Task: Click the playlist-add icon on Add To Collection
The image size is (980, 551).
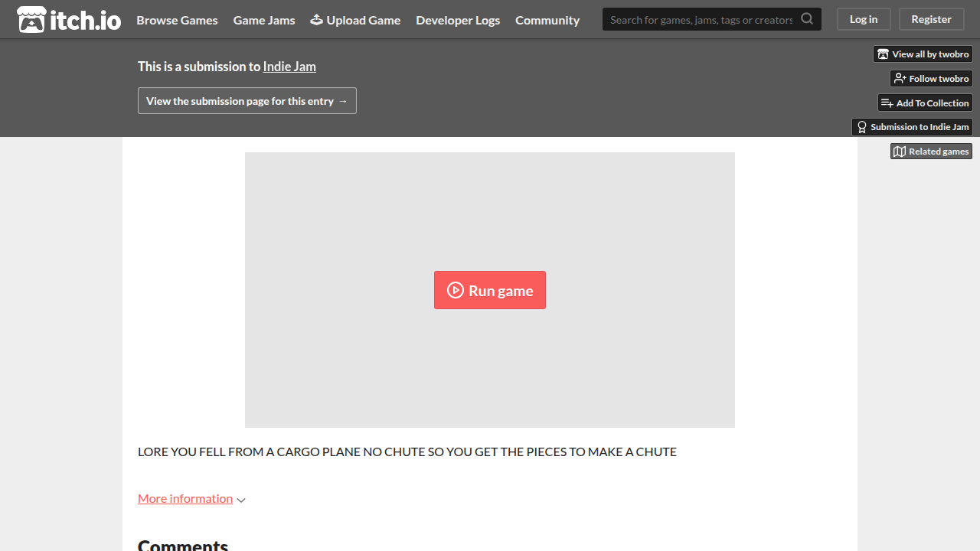Action: (887, 103)
